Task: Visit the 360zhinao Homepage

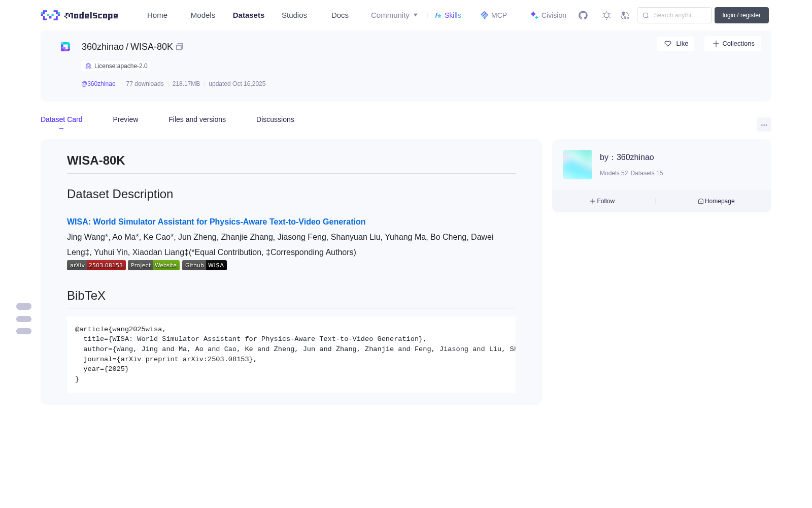Action: coord(716,201)
